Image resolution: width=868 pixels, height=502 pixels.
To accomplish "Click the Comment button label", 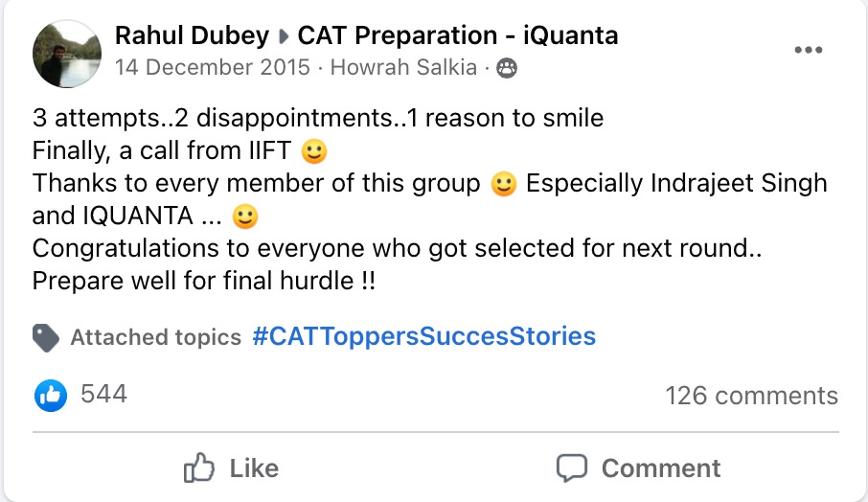I will click(661, 468).
